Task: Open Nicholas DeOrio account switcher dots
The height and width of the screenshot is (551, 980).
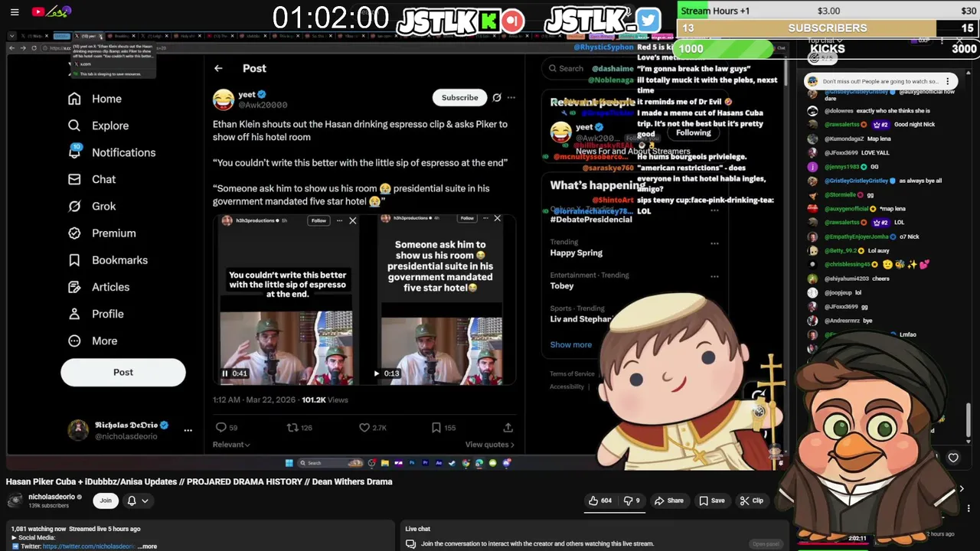Action: (188, 430)
